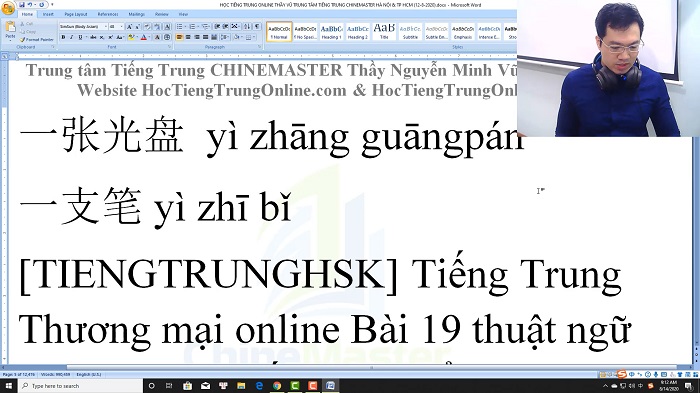This screenshot has height=393, width=700.
Task: Toggle italic formatting
Action: point(72,37)
